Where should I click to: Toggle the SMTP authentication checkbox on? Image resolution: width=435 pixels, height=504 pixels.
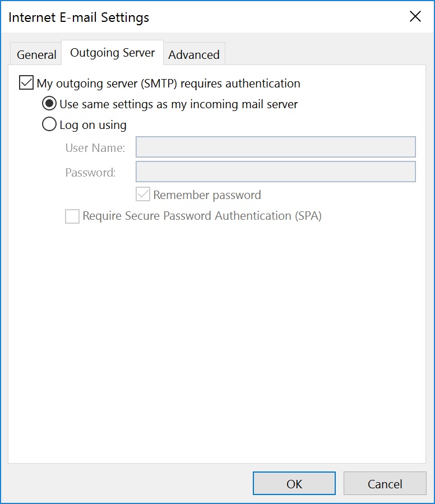coord(26,82)
